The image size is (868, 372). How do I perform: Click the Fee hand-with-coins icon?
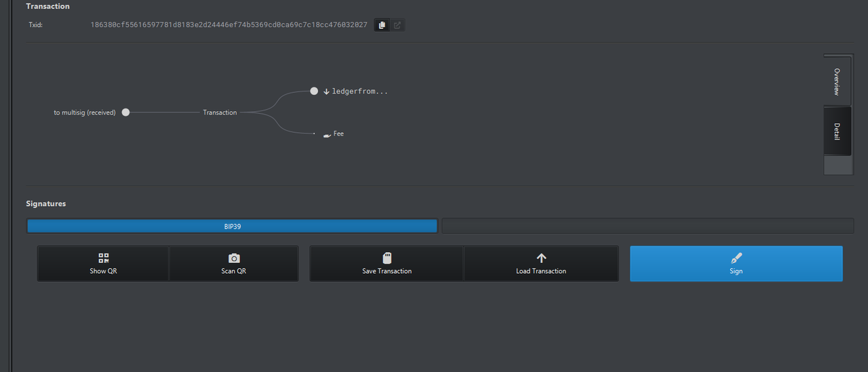click(328, 134)
